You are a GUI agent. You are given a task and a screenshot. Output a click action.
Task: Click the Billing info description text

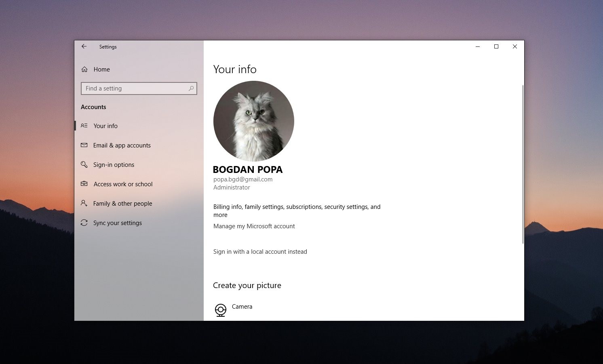(297, 211)
